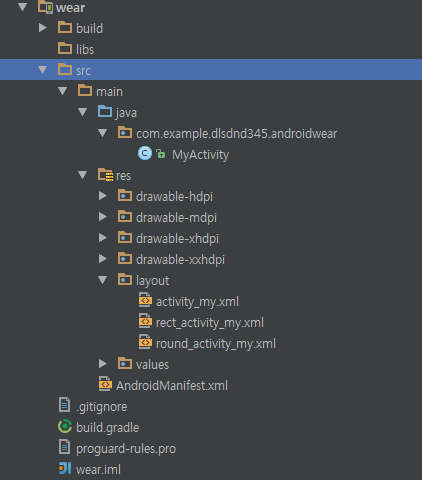Click the values folder icon
The image size is (422, 480).
(x=125, y=363)
